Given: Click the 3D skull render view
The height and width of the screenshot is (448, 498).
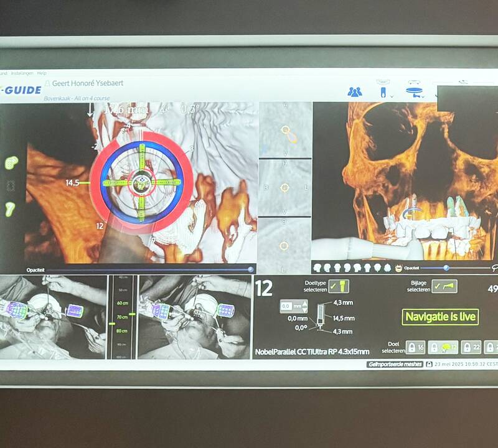Looking at the screenshot, I should click(405, 182).
